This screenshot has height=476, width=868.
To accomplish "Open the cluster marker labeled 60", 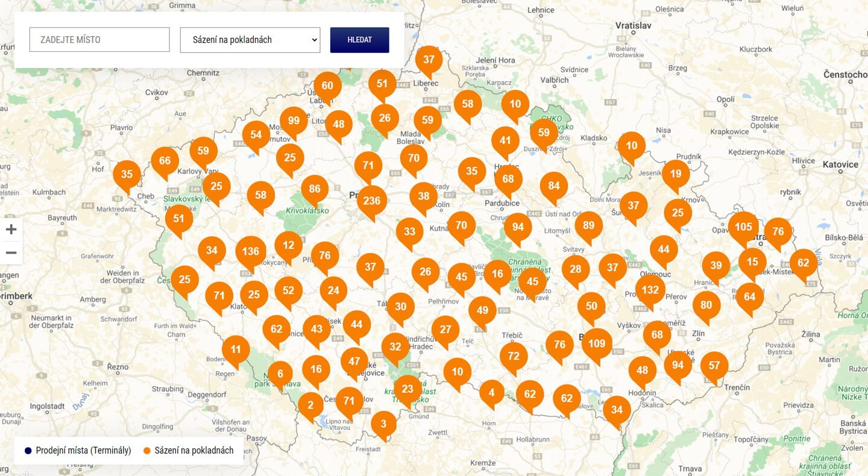I will (327, 86).
